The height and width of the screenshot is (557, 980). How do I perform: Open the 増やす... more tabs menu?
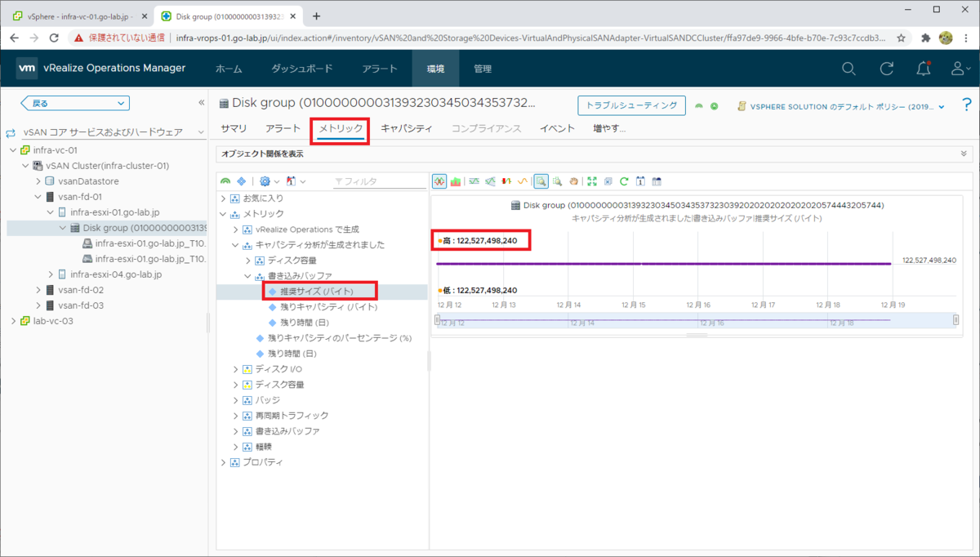tap(609, 128)
